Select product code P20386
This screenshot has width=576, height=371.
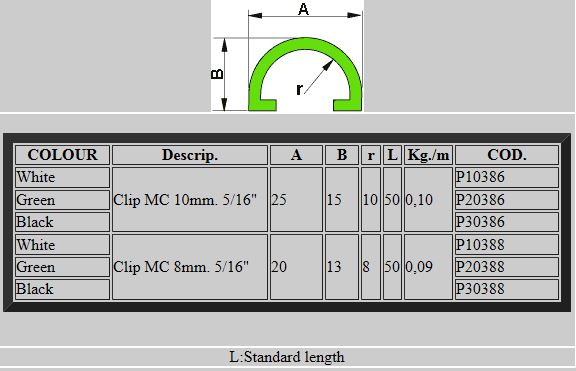pyautogui.click(x=480, y=200)
